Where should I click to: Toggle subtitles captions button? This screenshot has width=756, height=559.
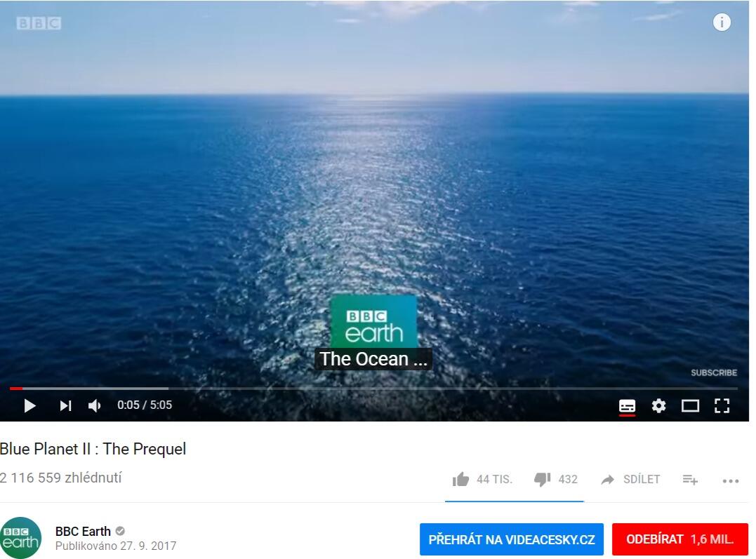(x=627, y=406)
